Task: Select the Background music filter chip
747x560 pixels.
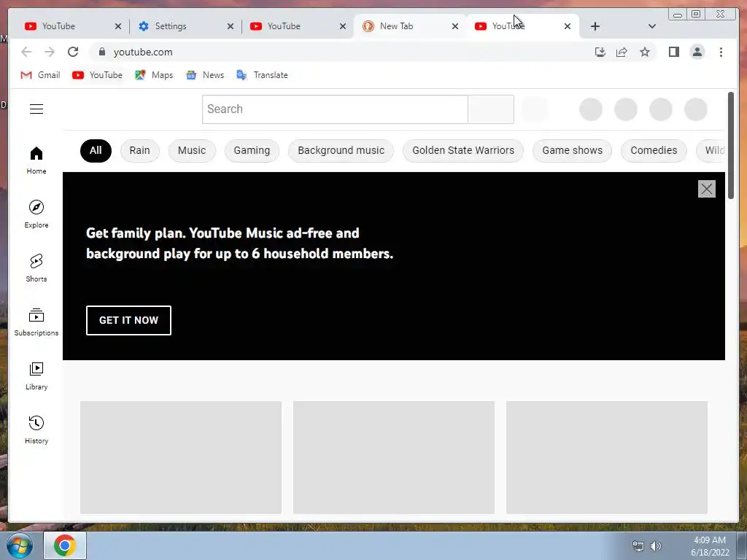Action: coord(341,150)
